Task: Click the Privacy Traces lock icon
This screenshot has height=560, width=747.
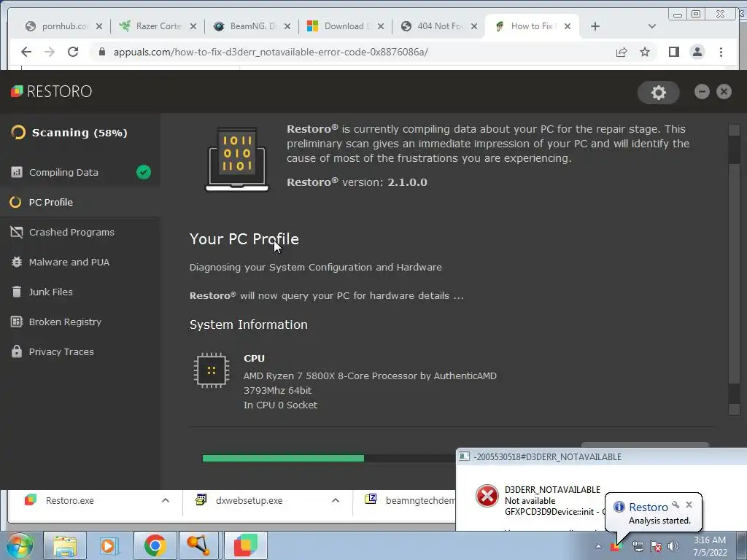Action: [17, 351]
